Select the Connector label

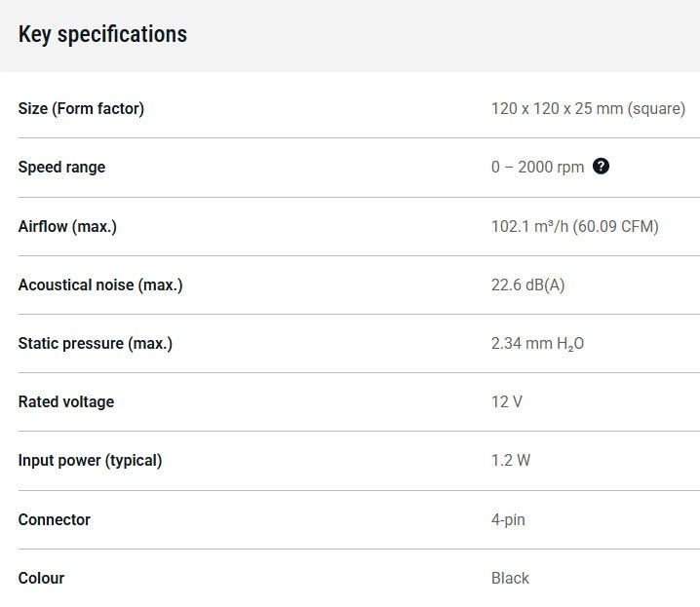54,519
